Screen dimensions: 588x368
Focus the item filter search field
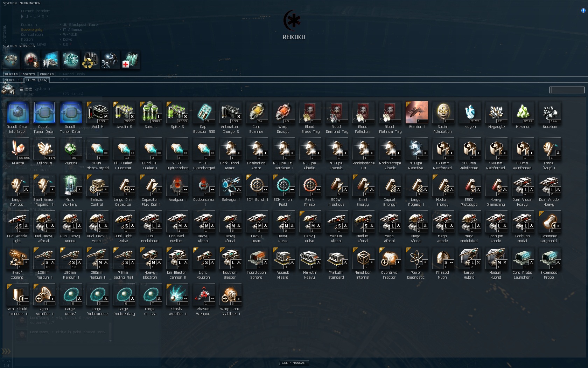[567, 90]
